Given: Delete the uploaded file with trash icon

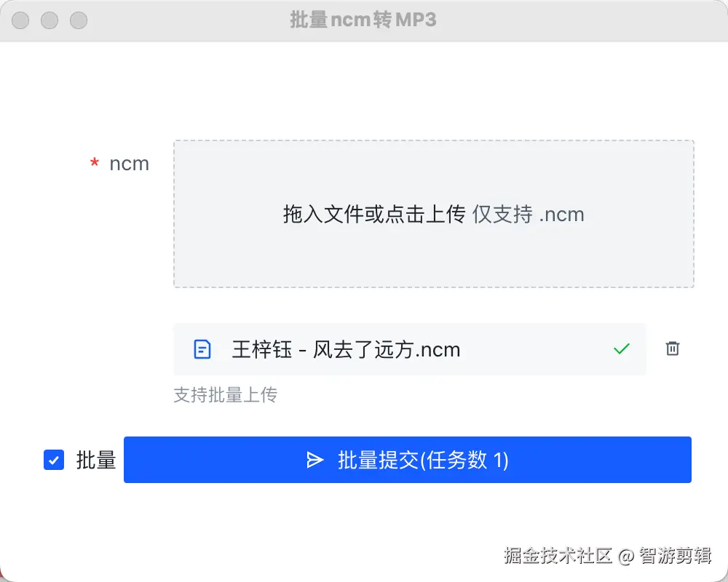Looking at the screenshot, I should point(673,349).
